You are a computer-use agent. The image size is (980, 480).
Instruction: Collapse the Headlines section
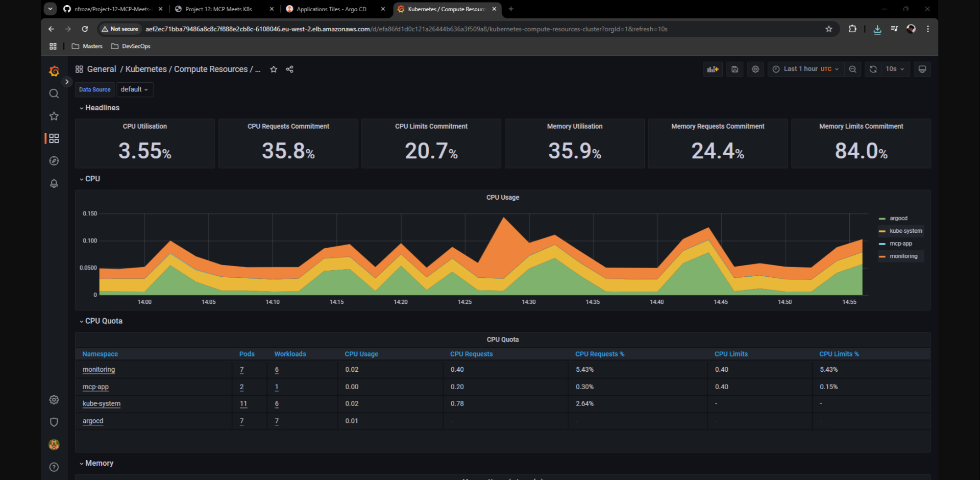coord(99,108)
